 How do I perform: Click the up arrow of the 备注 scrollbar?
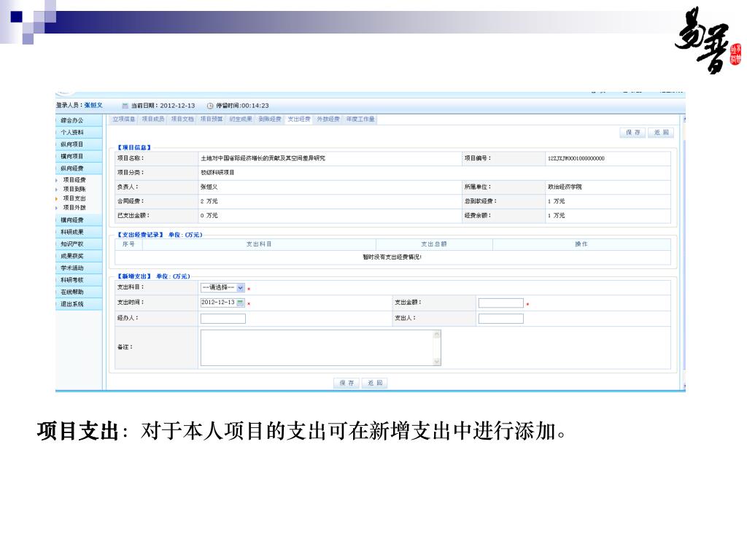click(x=437, y=335)
